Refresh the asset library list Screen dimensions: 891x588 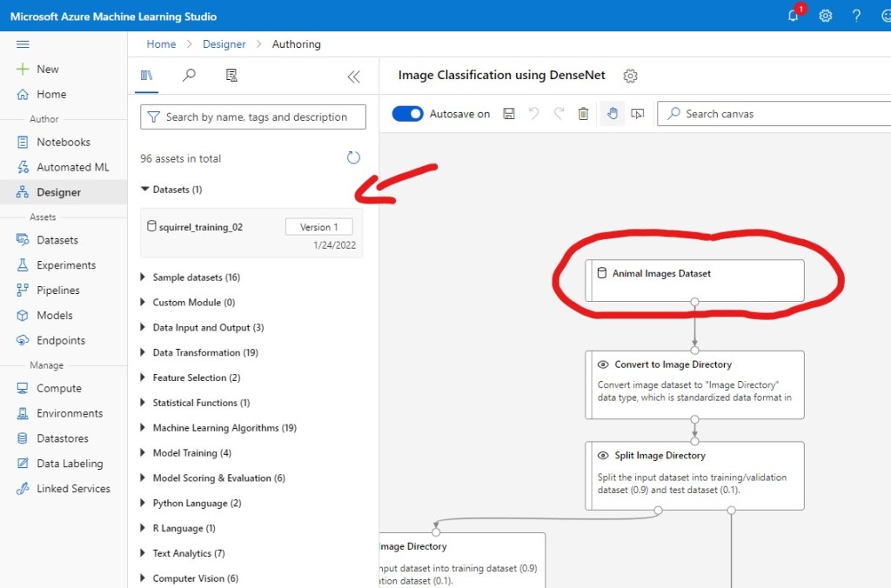(353, 157)
